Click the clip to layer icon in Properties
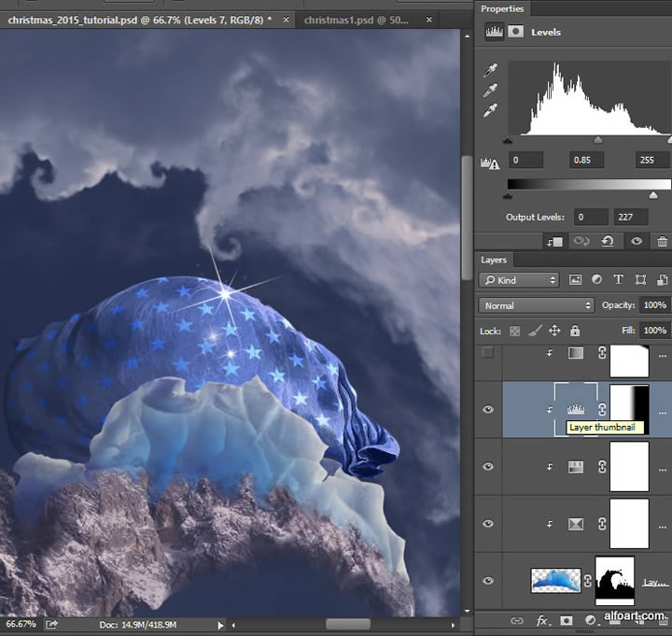The width and height of the screenshot is (672, 636). click(x=554, y=241)
